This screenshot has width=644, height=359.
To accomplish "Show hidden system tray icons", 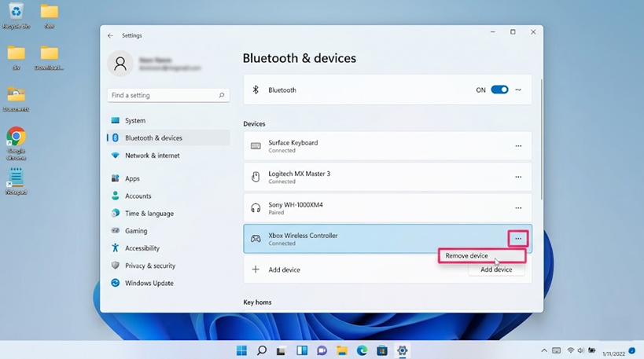I will [x=544, y=350].
